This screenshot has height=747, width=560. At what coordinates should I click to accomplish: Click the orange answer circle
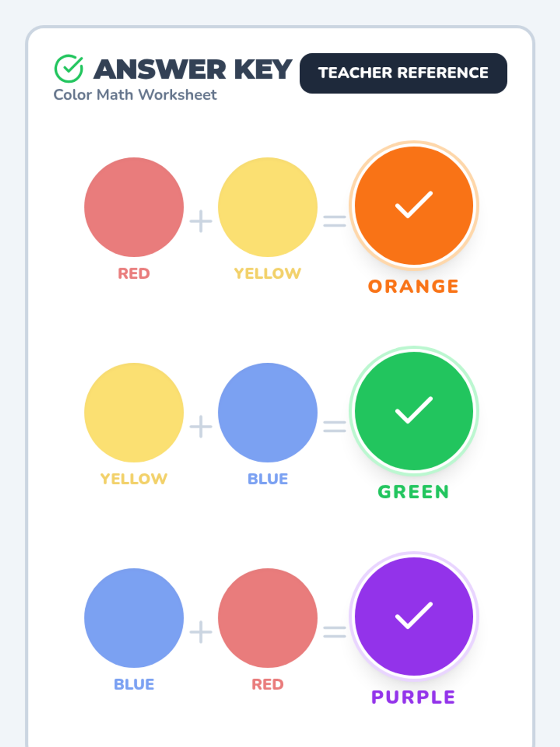click(x=414, y=206)
